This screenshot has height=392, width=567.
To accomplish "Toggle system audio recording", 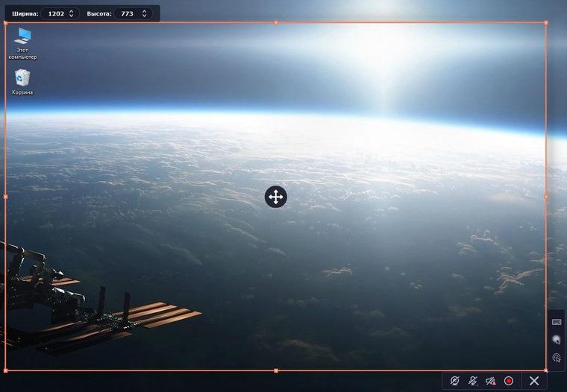I will (490, 381).
